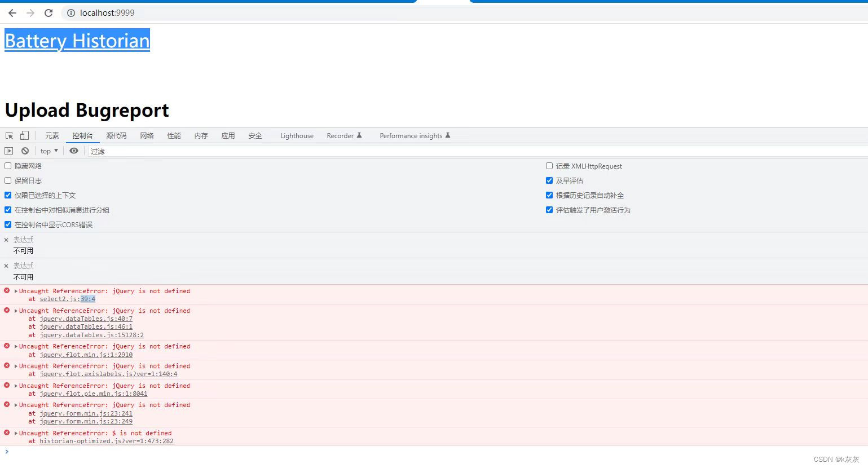The image size is (868, 468).
Task: Click the browser back arrow
Action: (12, 12)
